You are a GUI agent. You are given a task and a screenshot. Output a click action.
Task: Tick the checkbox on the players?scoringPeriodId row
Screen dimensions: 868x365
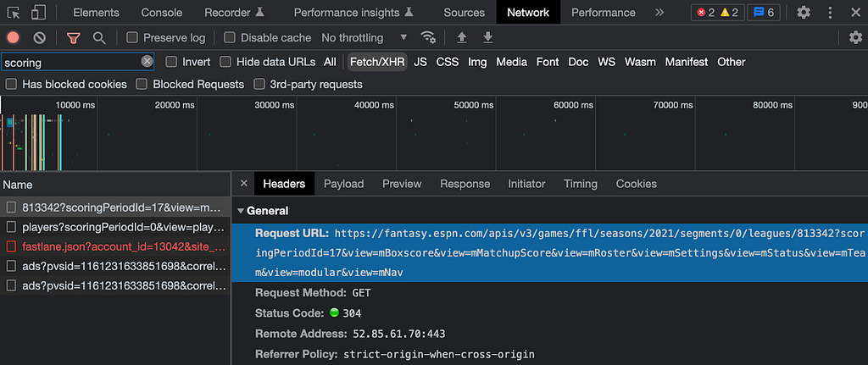[11, 227]
